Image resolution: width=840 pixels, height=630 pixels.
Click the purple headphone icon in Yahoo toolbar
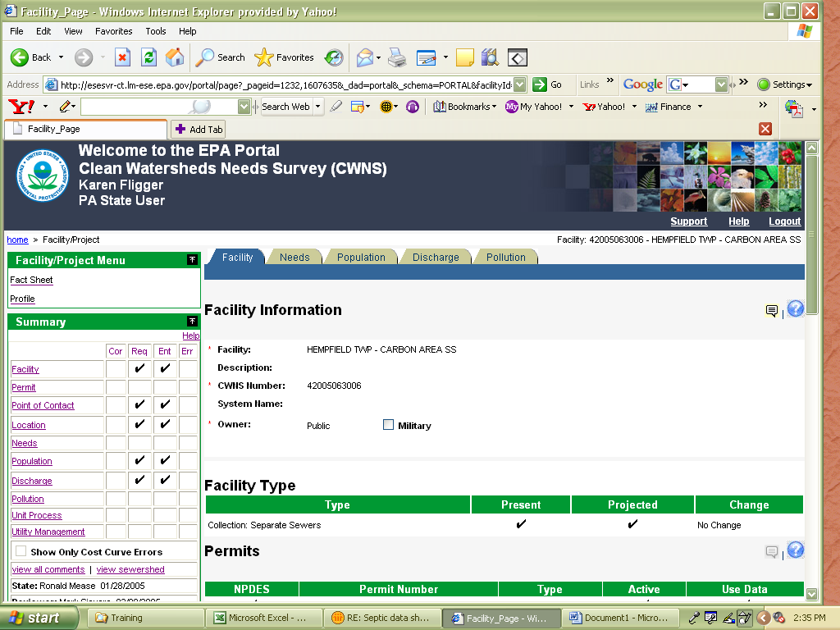click(413, 107)
